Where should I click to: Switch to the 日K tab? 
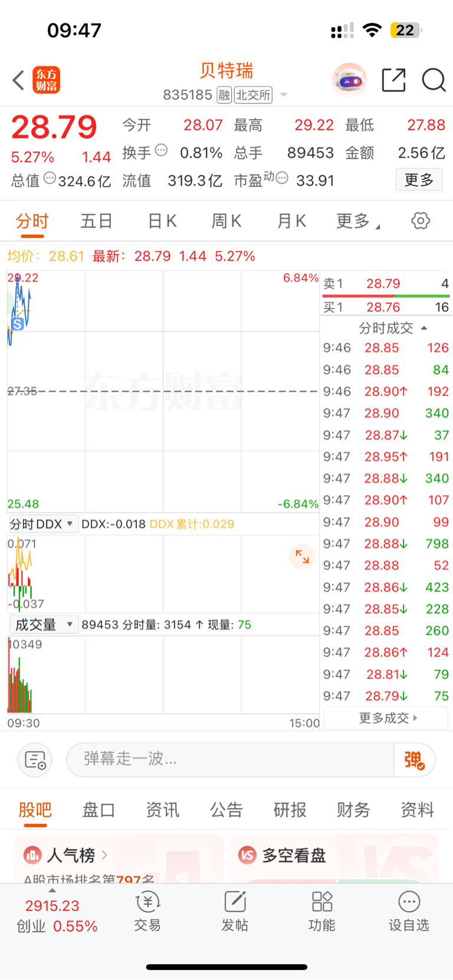point(162,221)
